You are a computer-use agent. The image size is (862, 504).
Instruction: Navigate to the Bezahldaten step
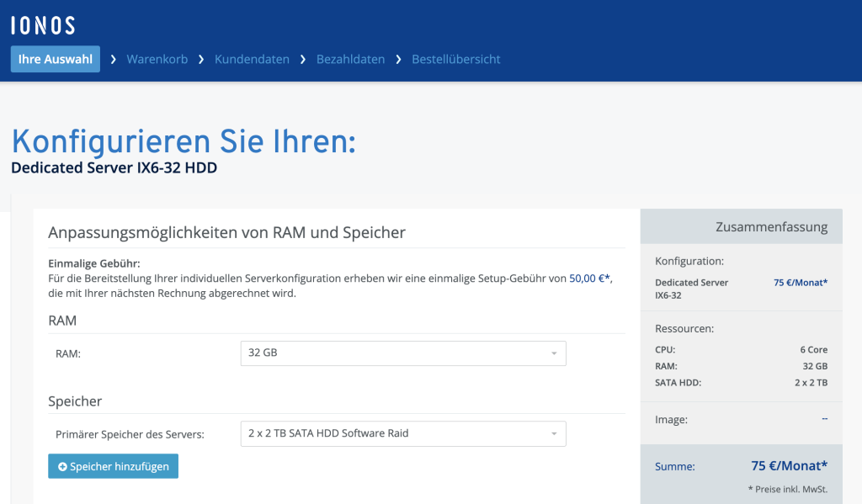pos(350,59)
